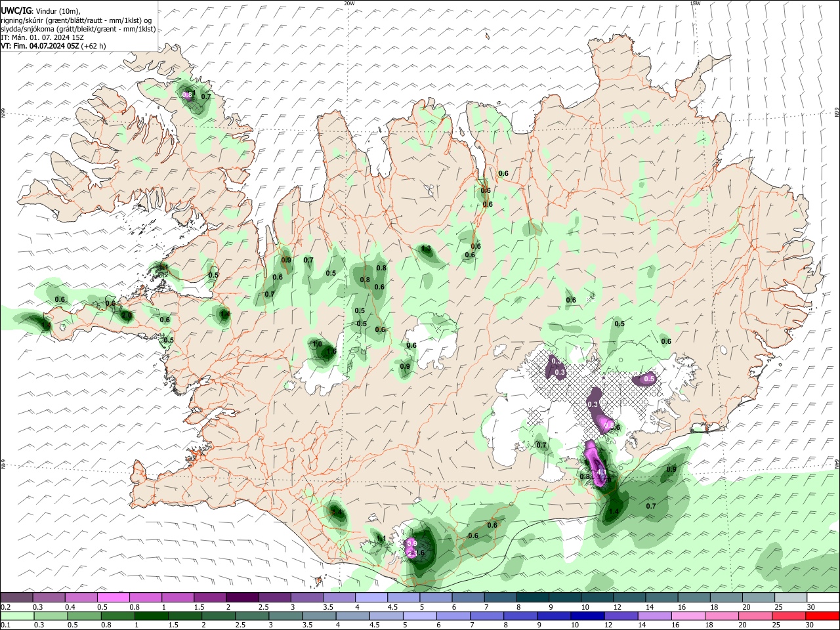Viewport: 840px width, 630px height.
Task: Pick the bottom-row grey-green swatch at 2.5
Action: coord(252,616)
